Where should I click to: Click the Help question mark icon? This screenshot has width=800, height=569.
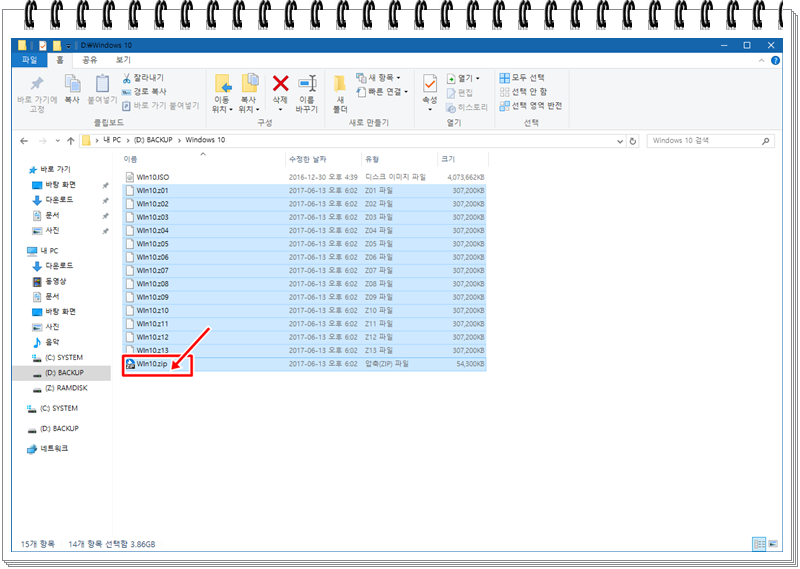point(775,60)
